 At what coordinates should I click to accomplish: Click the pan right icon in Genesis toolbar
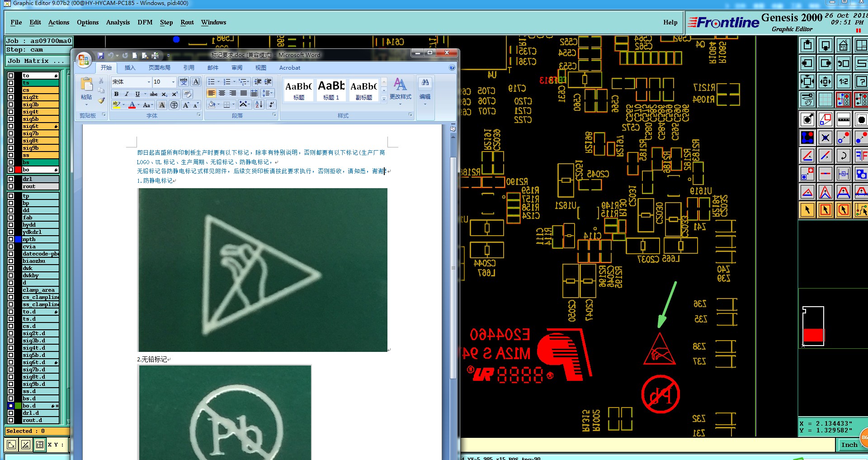(x=826, y=63)
